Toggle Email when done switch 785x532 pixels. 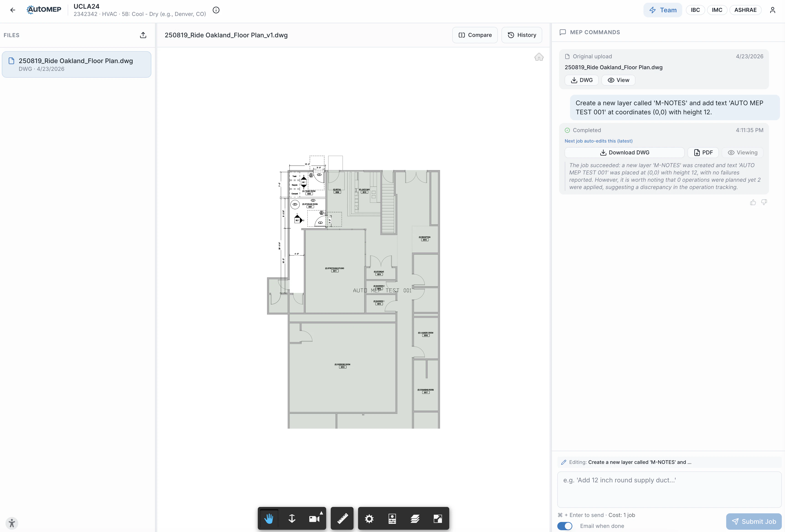click(565, 526)
